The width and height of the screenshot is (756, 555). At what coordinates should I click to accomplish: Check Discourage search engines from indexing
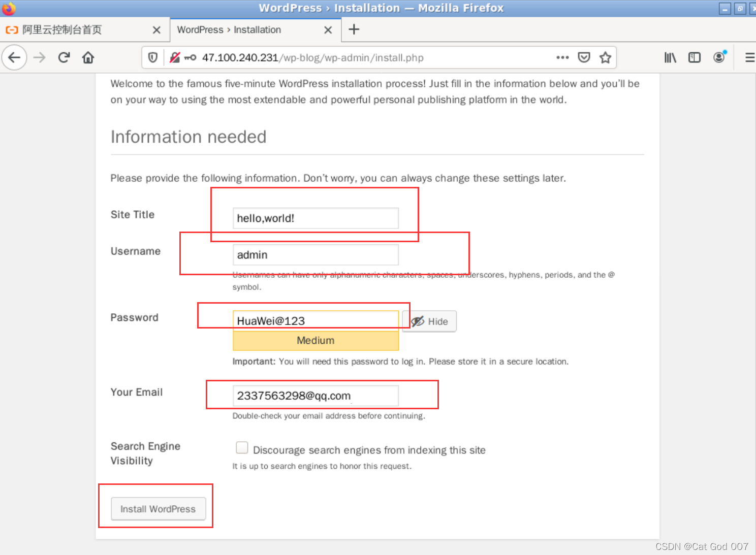pos(242,447)
